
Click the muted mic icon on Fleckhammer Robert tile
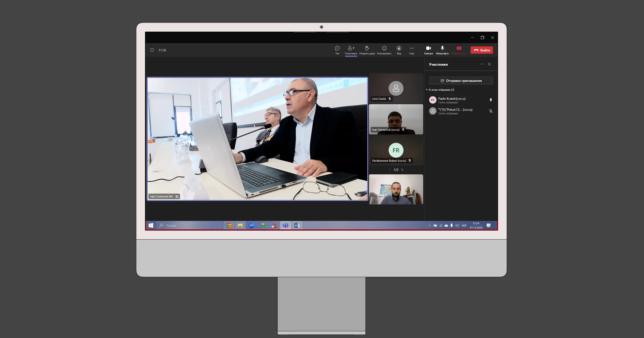[x=409, y=161]
